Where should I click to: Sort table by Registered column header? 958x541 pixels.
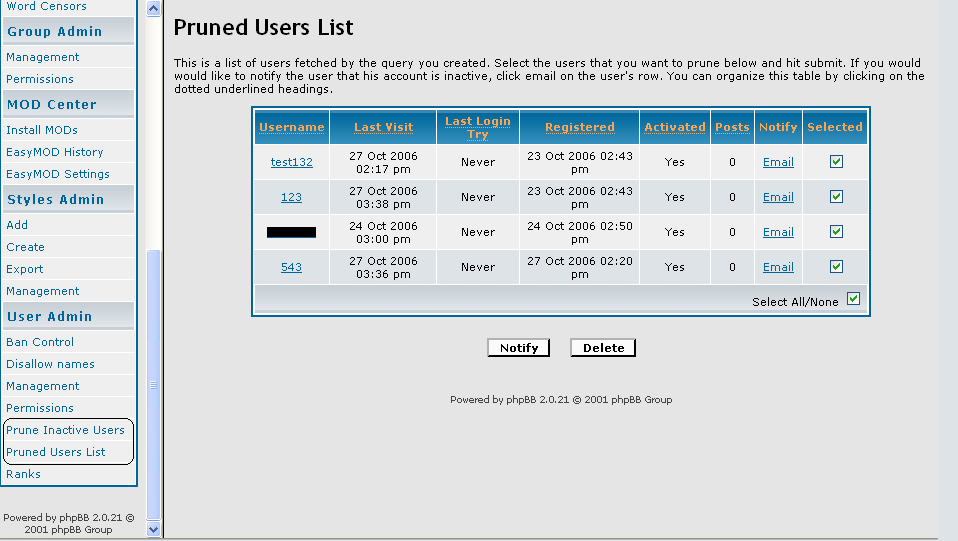click(x=579, y=127)
